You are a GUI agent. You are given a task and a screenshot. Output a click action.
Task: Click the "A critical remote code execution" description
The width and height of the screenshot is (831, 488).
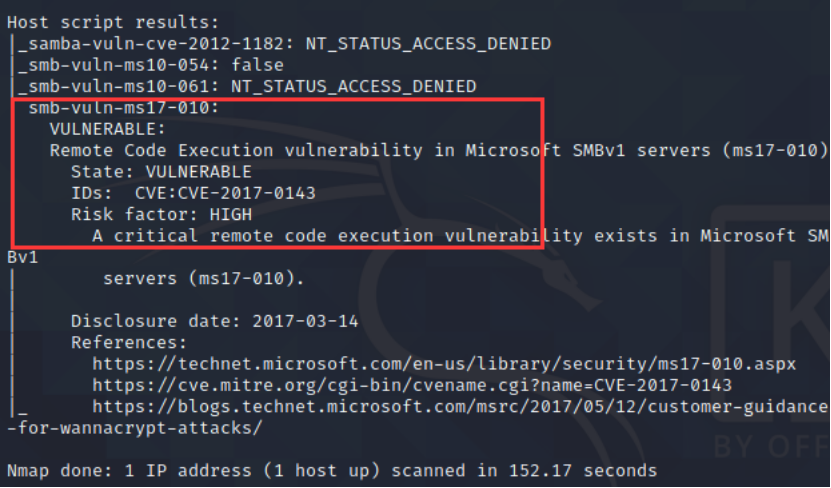pyautogui.click(x=460, y=236)
